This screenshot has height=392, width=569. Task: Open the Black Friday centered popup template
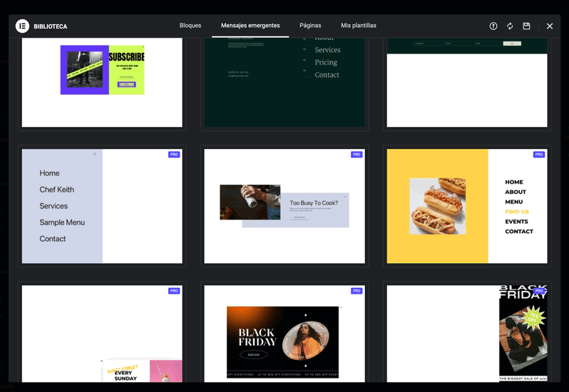[284, 334]
